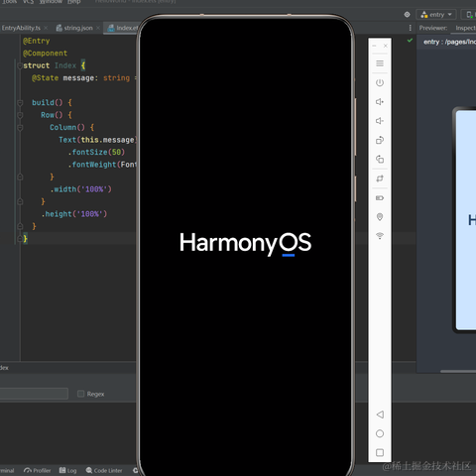Click the 'entry : /pages/' preview path
The height and width of the screenshot is (476, 476).
pos(449,42)
